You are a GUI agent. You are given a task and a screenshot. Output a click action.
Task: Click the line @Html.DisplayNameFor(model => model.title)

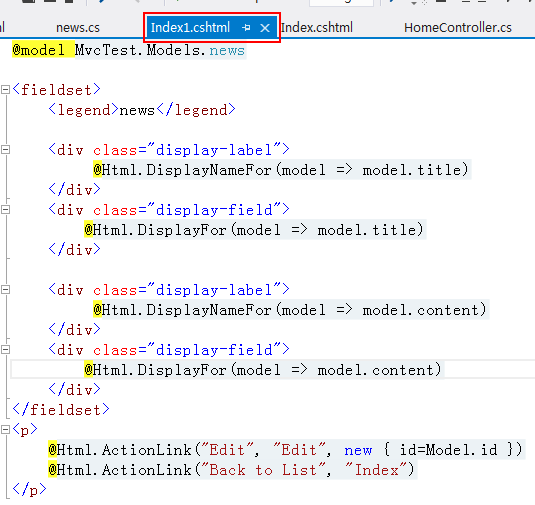coord(281,170)
